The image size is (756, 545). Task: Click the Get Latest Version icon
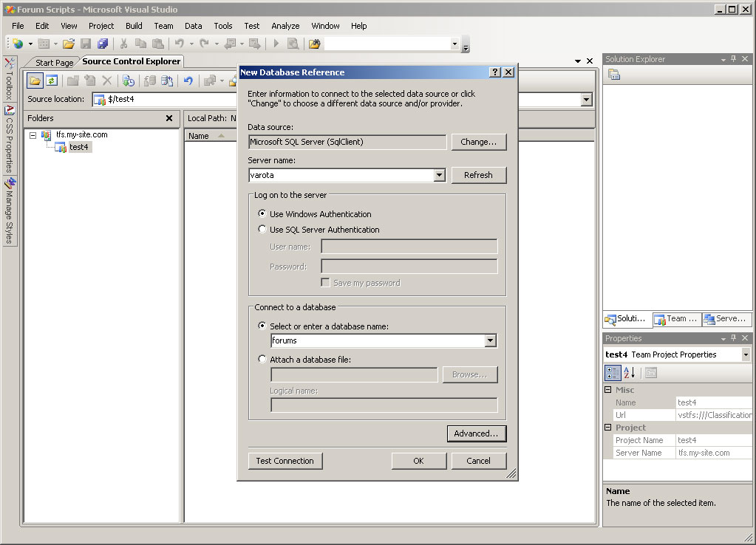[129, 80]
